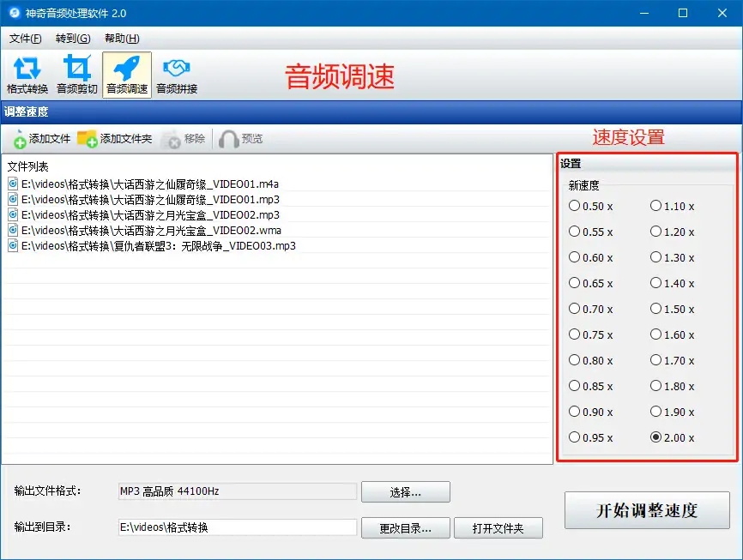The width and height of the screenshot is (743, 560).
Task: Open the 音频拼接 audio merge tool
Action: click(177, 75)
